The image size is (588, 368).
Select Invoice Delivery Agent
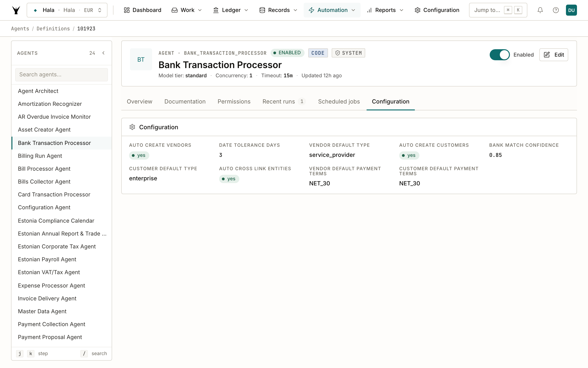point(62,298)
